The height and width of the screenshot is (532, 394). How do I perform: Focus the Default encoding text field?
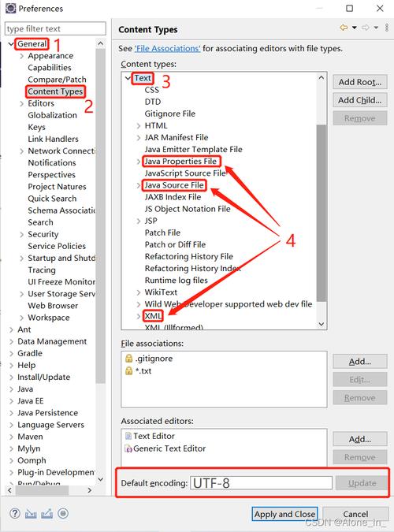pyautogui.click(x=262, y=483)
